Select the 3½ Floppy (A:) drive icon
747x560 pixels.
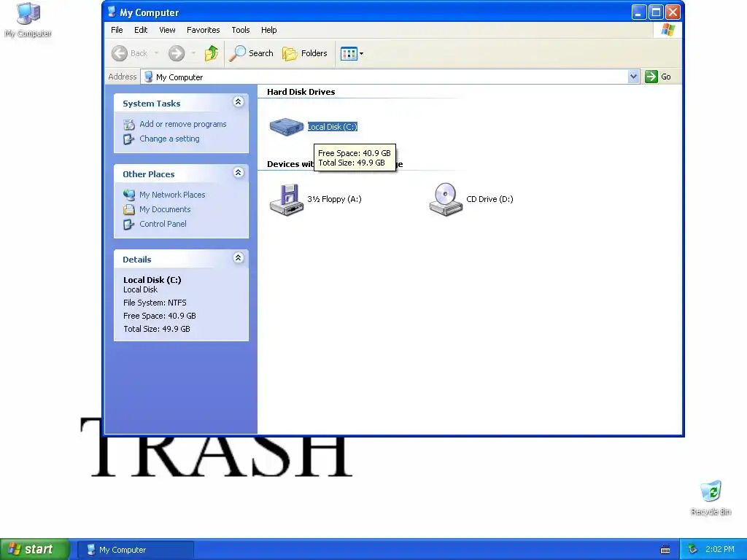click(286, 200)
